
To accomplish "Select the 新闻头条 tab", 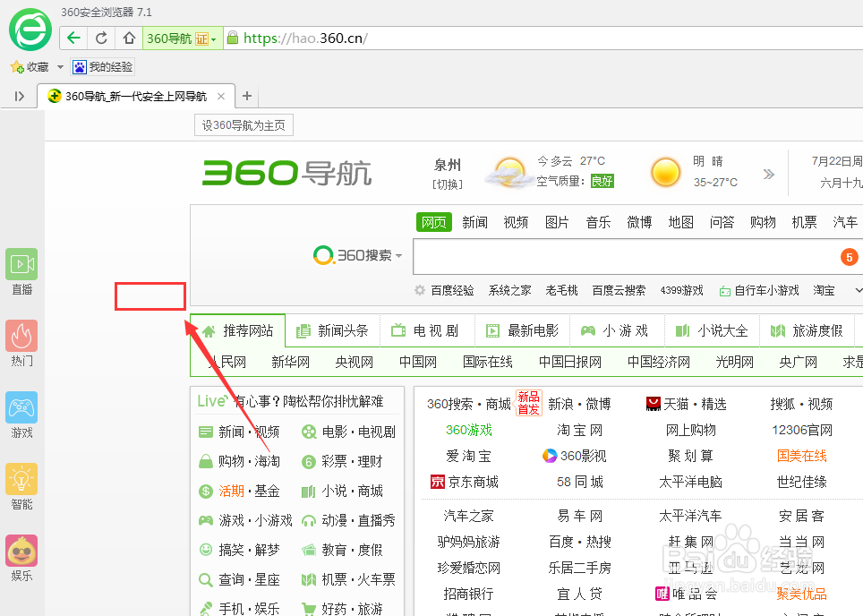I will click(332, 330).
